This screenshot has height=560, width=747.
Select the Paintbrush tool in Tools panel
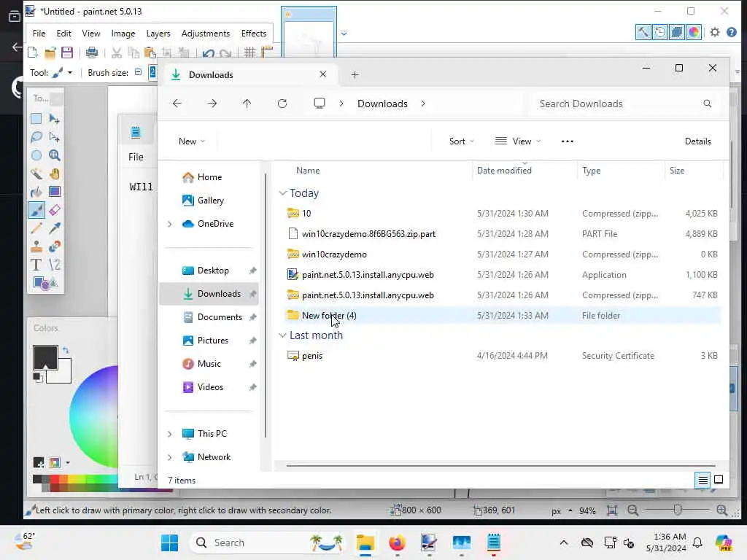pos(36,210)
